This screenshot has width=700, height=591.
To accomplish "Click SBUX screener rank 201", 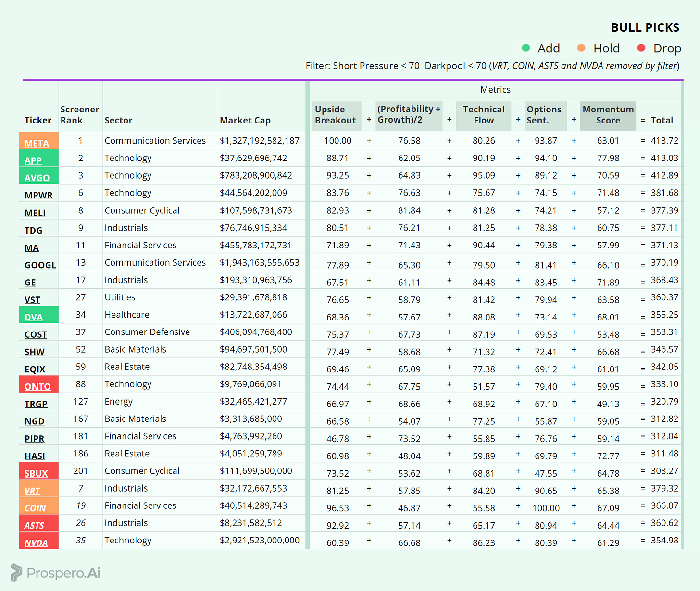I will click(x=81, y=471).
